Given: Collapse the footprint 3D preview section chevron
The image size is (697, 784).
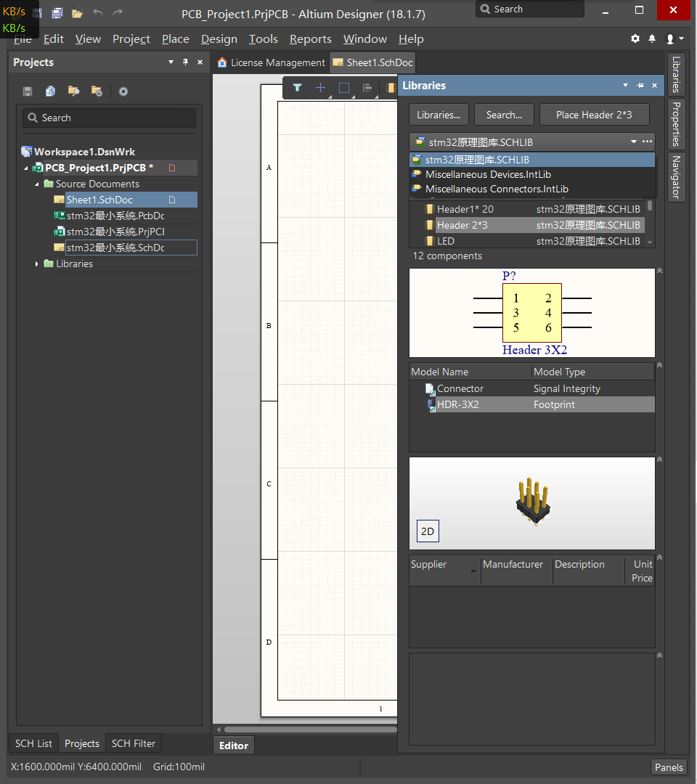Looking at the screenshot, I should click(659, 459).
